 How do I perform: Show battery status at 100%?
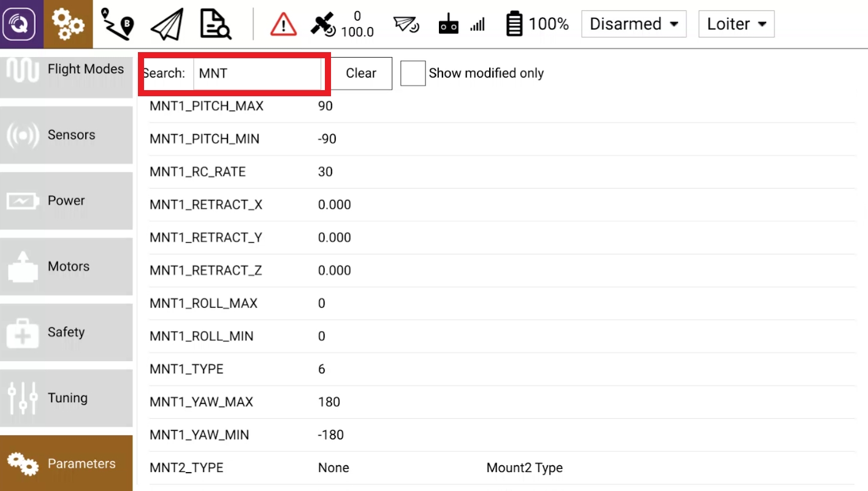point(537,25)
